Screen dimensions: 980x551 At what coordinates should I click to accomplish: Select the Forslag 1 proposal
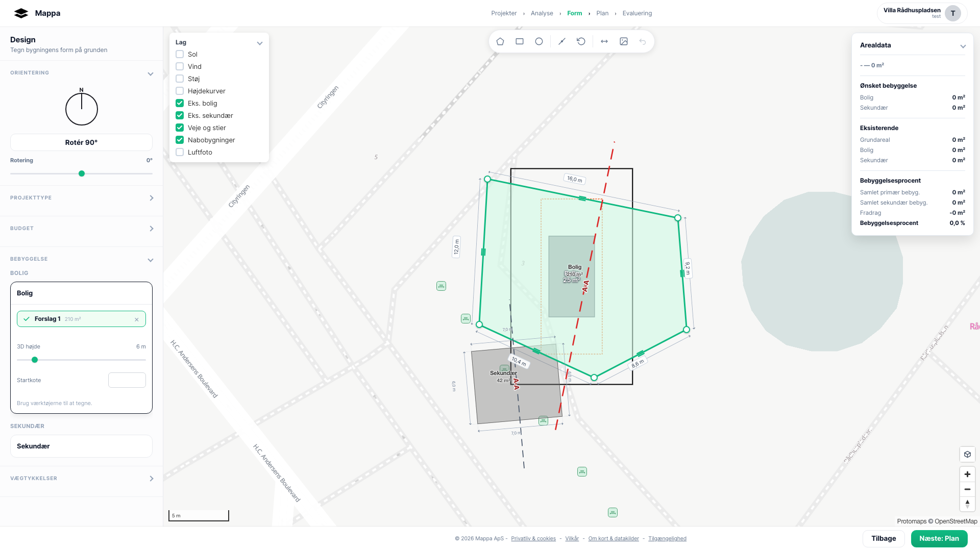(81, 319)
